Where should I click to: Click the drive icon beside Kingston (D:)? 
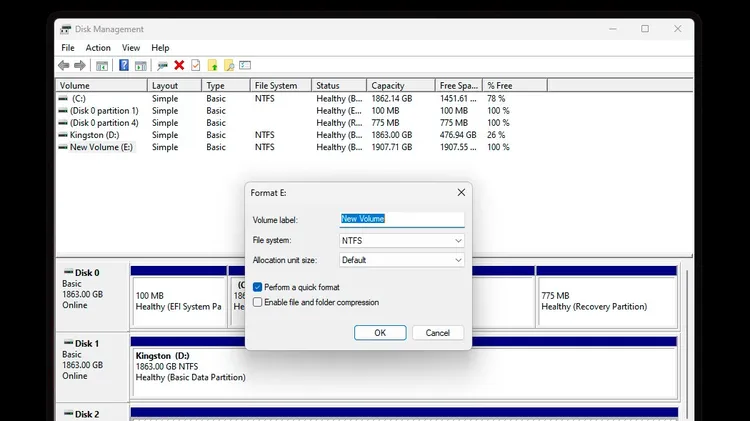(x=63, y=135)
